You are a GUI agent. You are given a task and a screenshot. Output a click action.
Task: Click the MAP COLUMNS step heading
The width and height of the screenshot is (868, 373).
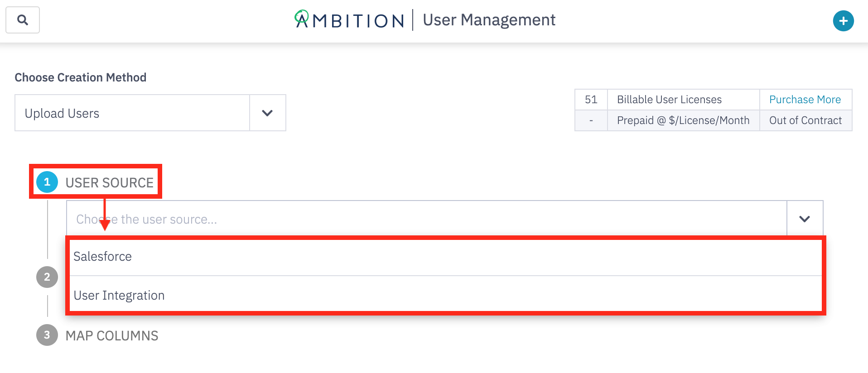click(x=112, y=335)
